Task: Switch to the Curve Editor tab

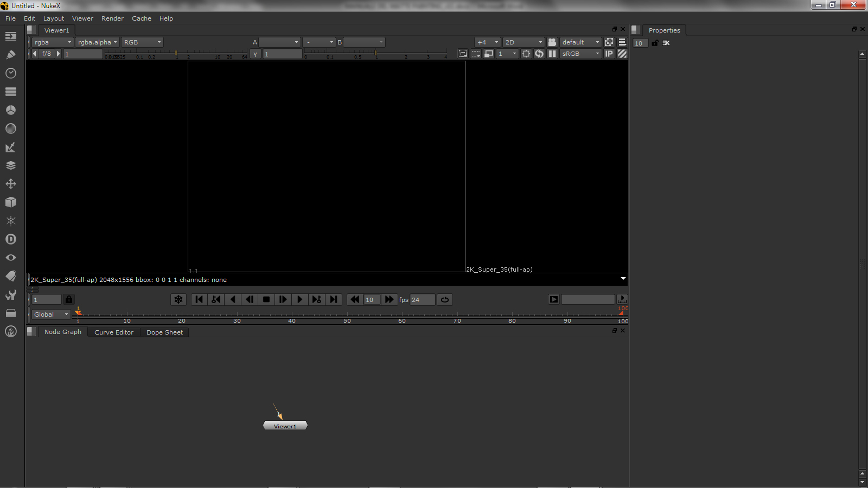Action: point(114,332)
